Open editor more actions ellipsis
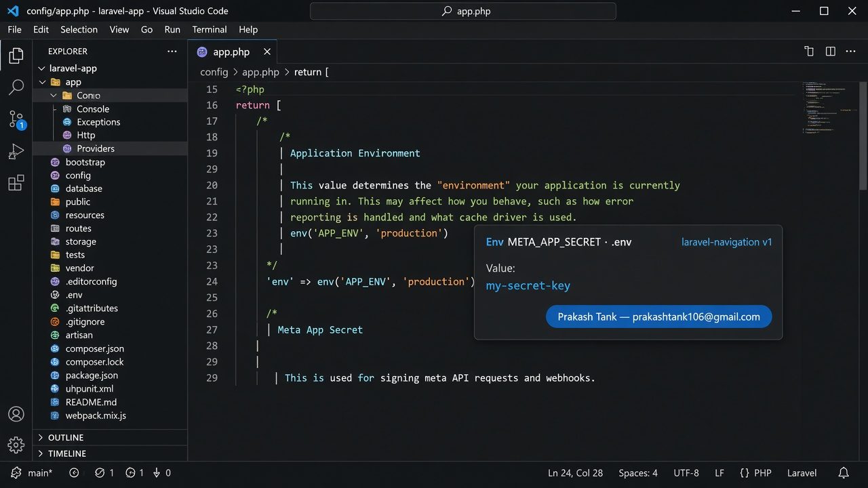Viewport: 868px width, 488px height. click(852, 52)
